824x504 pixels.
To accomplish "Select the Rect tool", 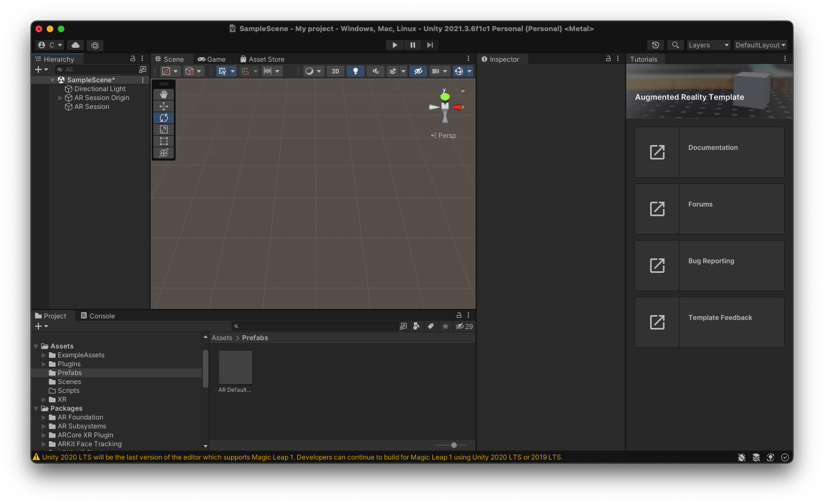I will click(x=163, y=141).
